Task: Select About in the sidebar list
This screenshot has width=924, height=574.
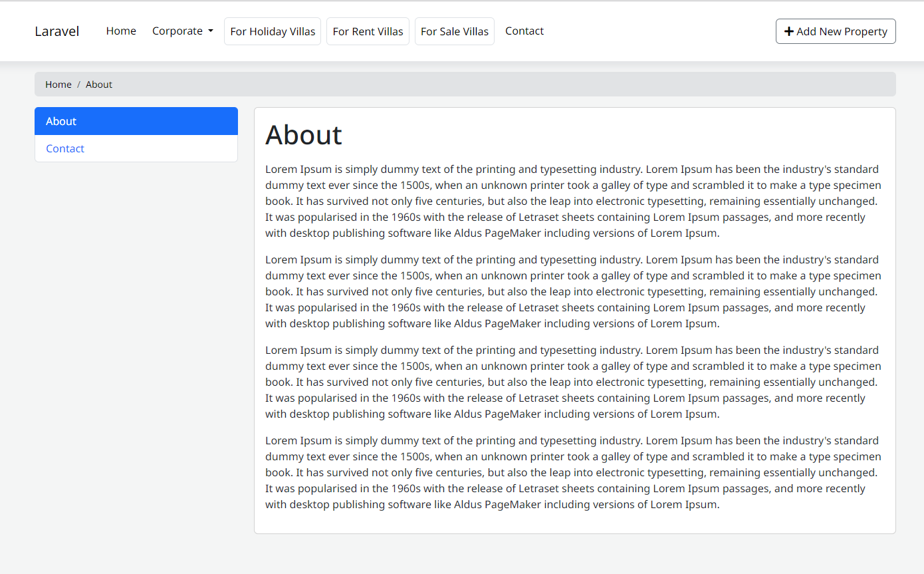Action: click(x=136, y=121)
